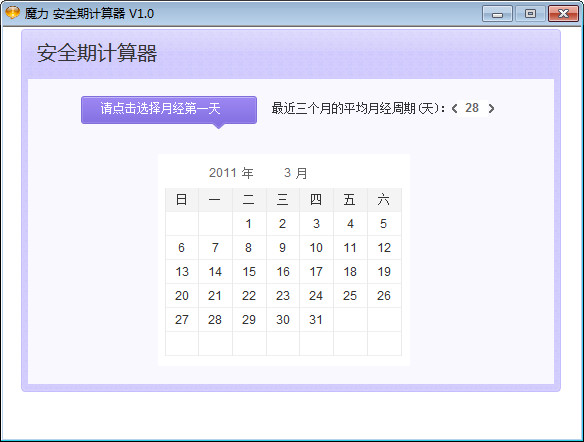Screen dimensions: 584x442
Task: Click date 24 in the calendar grid
Action: [316, 296]
